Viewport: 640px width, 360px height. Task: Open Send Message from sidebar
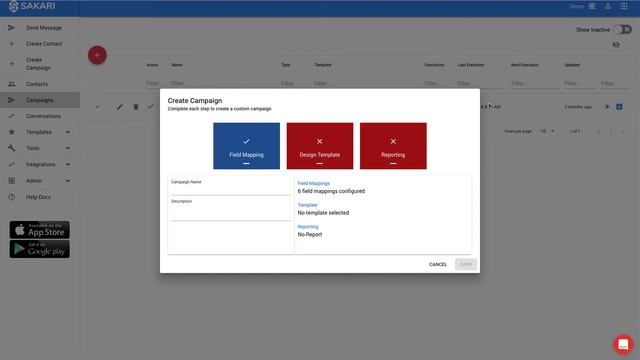pos(44,28)
